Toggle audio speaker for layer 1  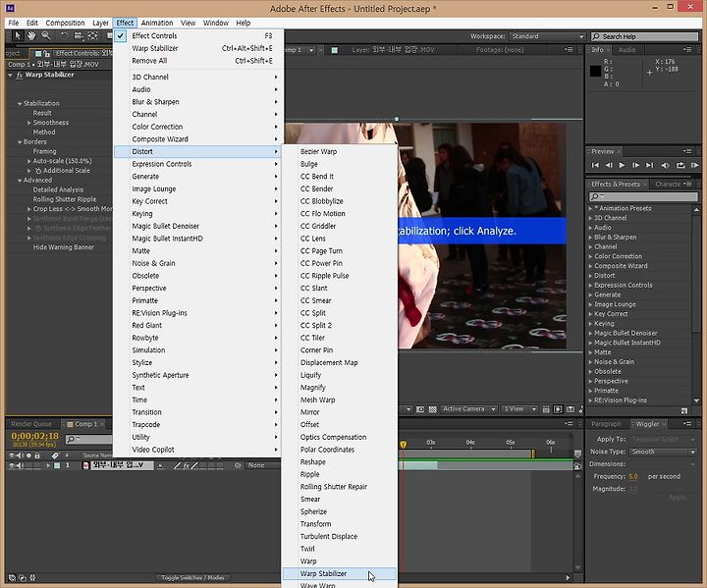point(20,465)
